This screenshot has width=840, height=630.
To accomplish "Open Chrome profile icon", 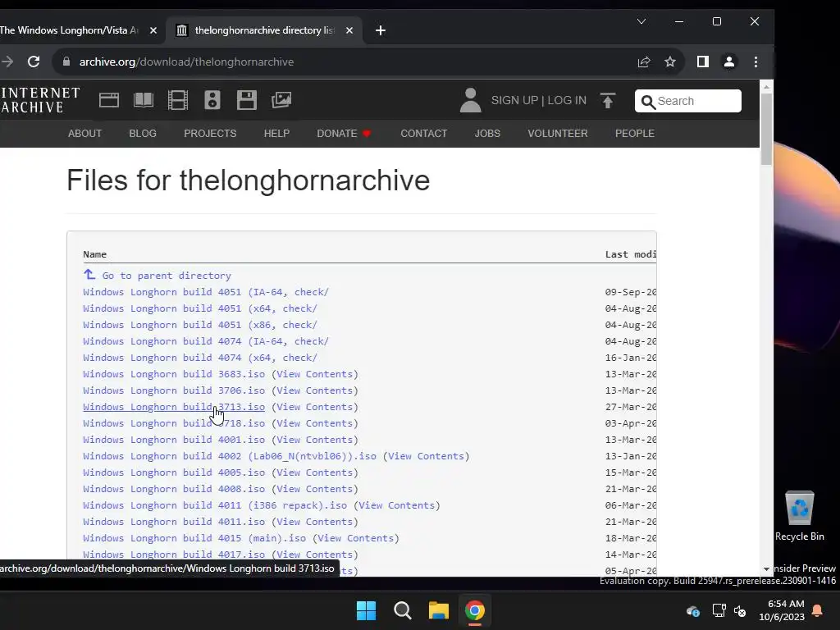I will tap(729, 62).
